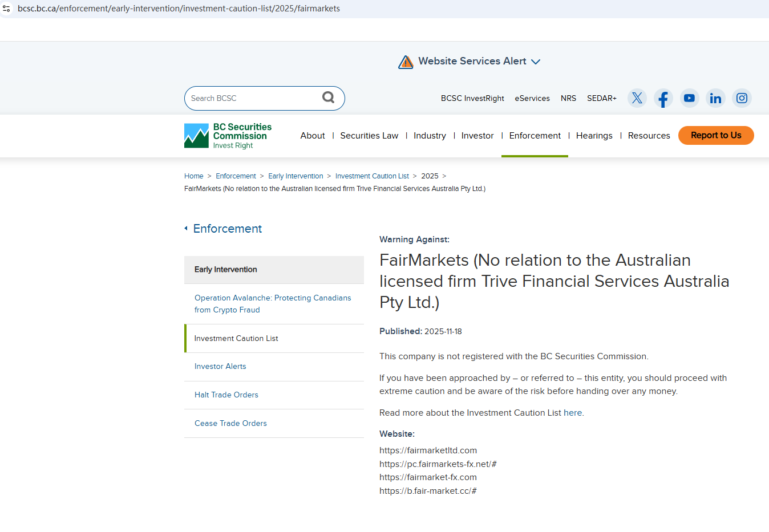
Task: Click the search magnifier icon
Action: tap(328, 98)
